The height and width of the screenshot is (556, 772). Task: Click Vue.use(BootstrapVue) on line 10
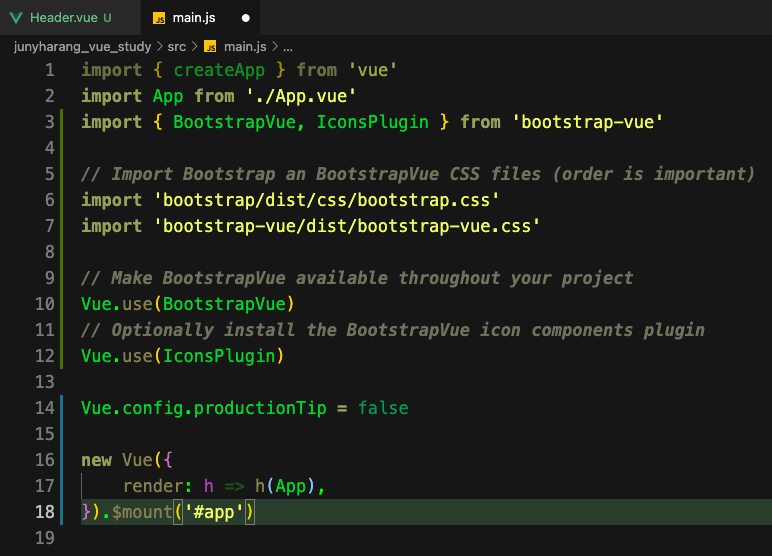188,304
